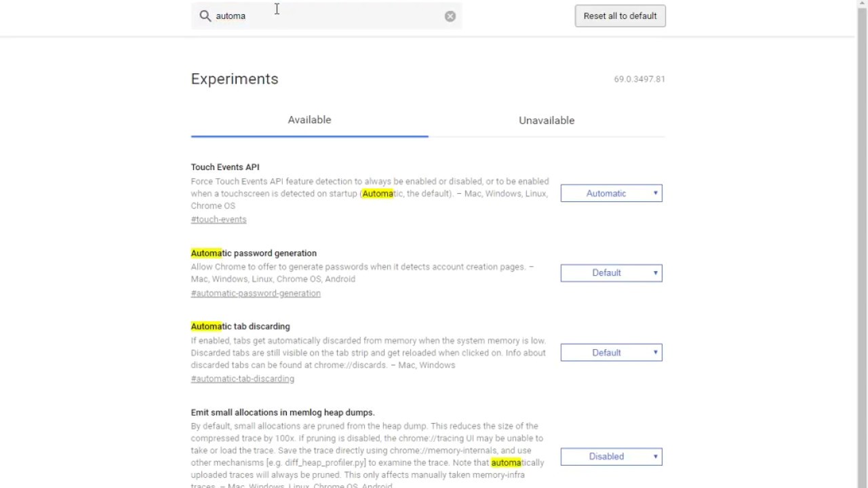The width and height of the screenshot is (868, 488).
Task: Click the Automatic password generation heading
Action: click(x=254, y=253)
